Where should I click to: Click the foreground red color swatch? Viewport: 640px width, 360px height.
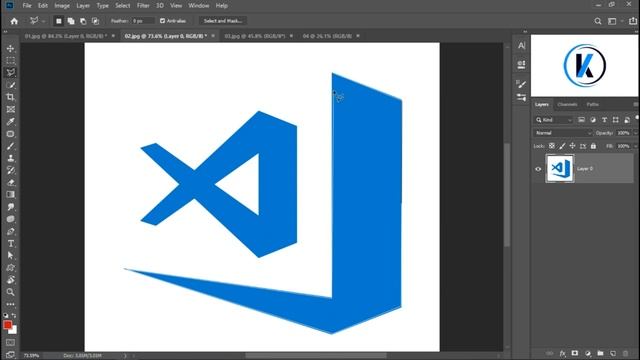click(7, 325)
